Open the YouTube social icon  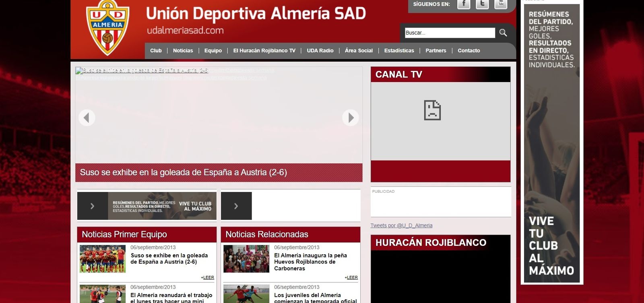click(x=501, y=4)
